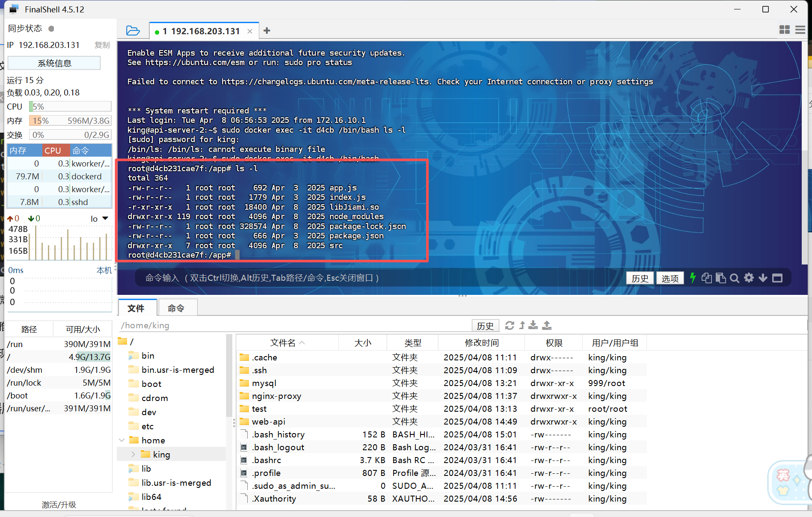Screen dimensions: 812x517
Task: Click the green lightning quick command icon
Action: click(x=693, y=278)
